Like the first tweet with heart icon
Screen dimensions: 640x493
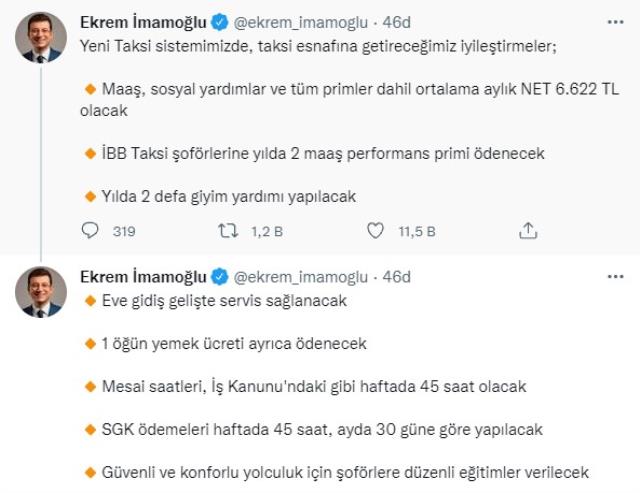tap(376, 232)
